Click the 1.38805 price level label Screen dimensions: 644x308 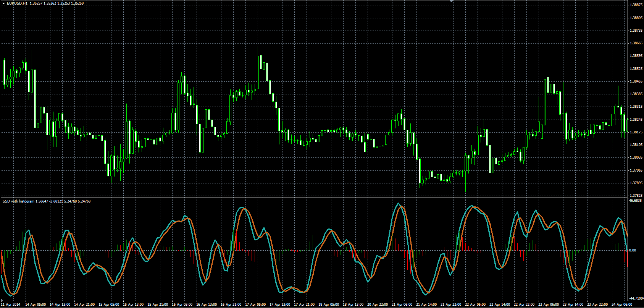point(636,18)
